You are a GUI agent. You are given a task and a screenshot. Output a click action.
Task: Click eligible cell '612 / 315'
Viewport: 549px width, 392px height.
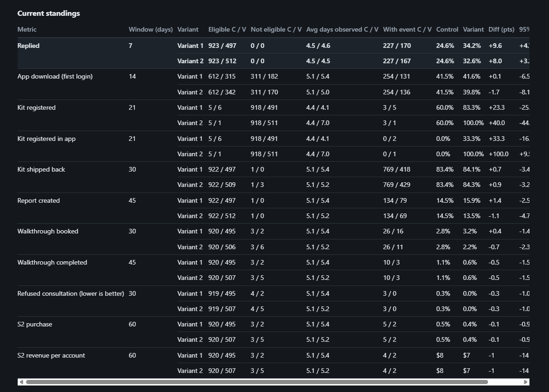[222, 76]
